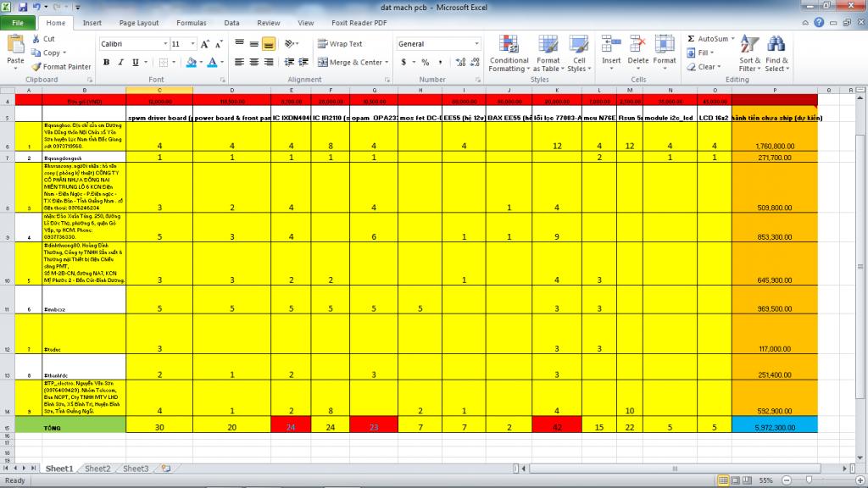The width and height of the screenshot is (868, 488).
Task: Open the General number format dropdown
Action: [476, 44]
